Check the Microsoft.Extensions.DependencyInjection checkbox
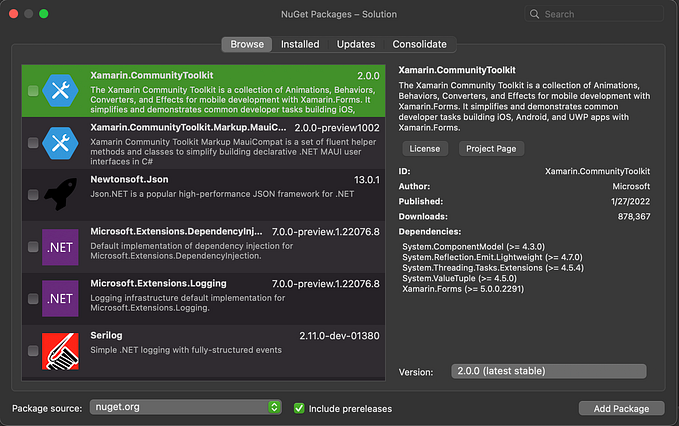This screenshot has width=679, height=426. point(33,247)
